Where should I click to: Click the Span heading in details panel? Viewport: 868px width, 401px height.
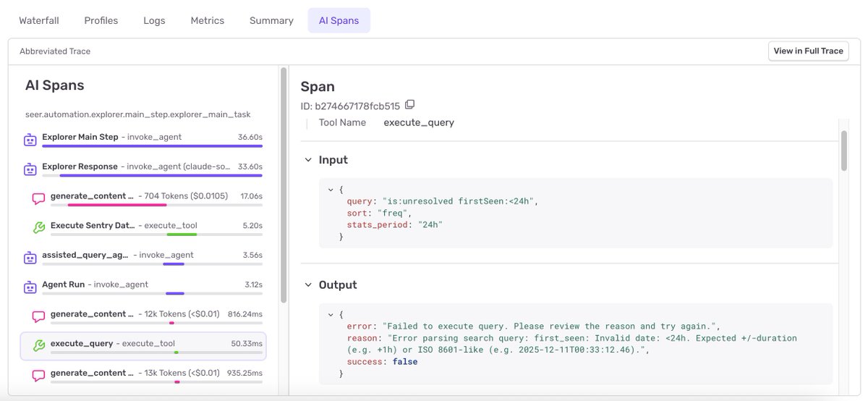[318, 87]
